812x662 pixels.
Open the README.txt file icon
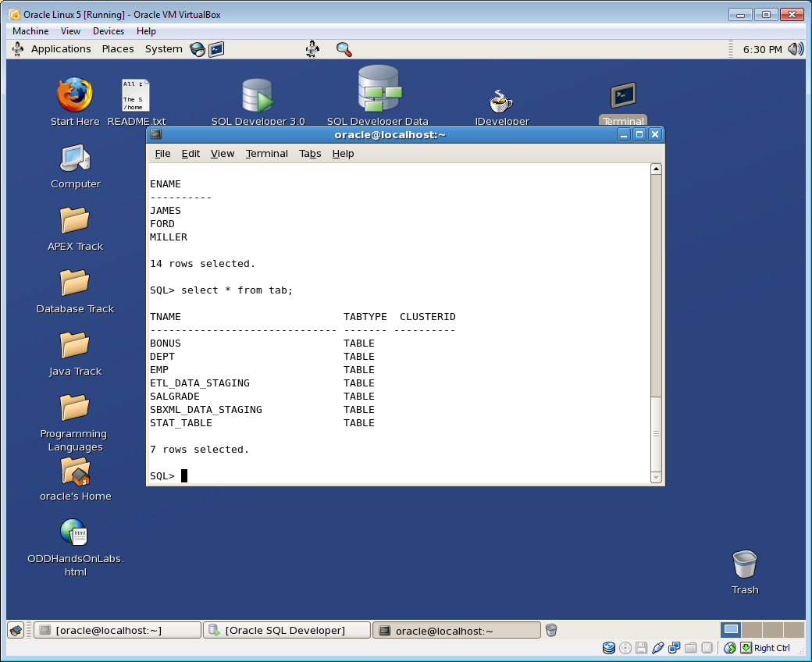coord(135,96)
